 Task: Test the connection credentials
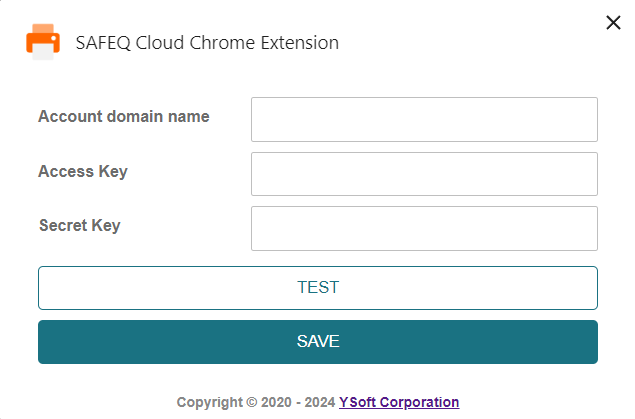pos(318,288)
